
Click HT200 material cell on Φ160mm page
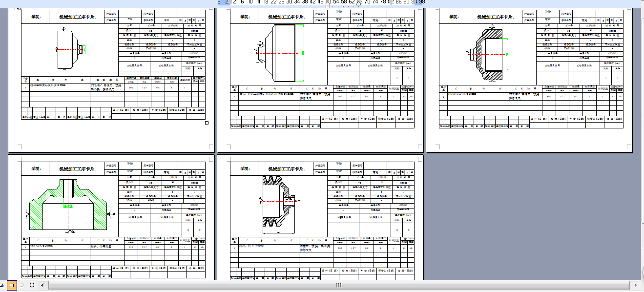(x=403, y=31)
